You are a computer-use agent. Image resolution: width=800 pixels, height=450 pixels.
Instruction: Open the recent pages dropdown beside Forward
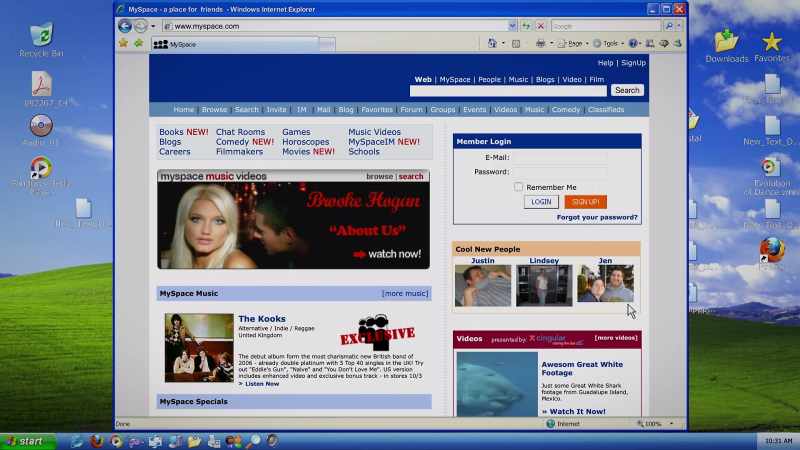coord(153,26)
